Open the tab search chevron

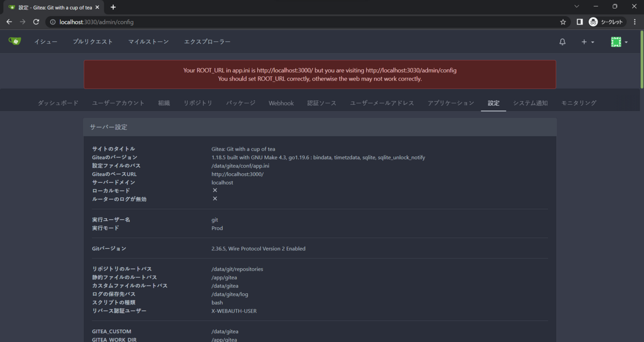tap(577, 6)
